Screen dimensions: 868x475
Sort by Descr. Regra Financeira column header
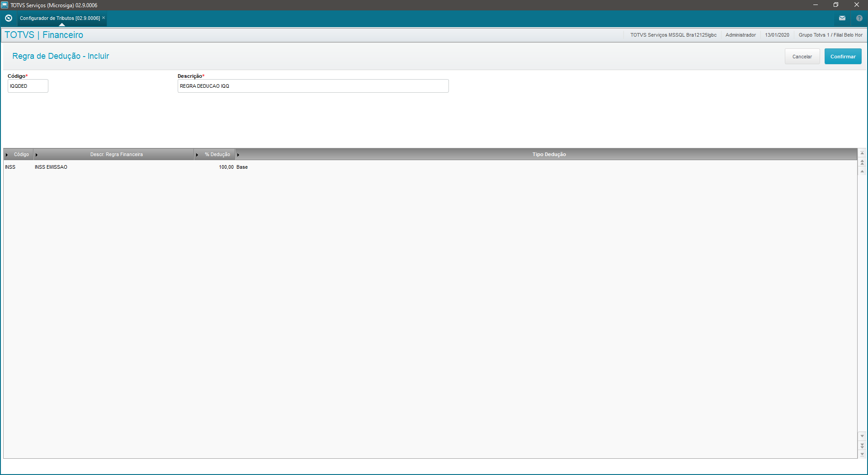(x=114, y=154)
